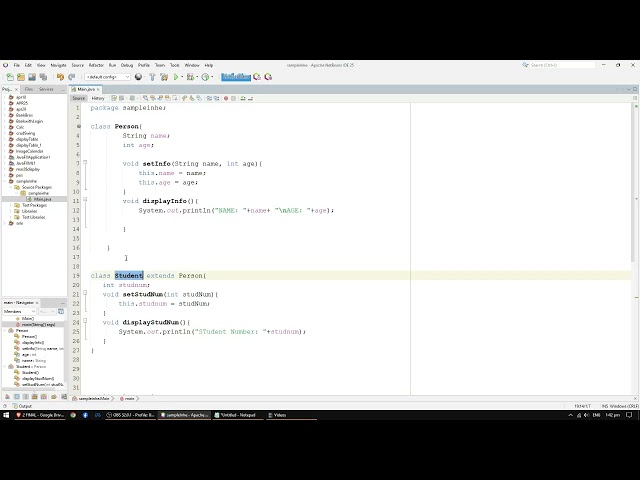
Task: Click the Undo toolbar icon
Action: [x=60, y=77]
